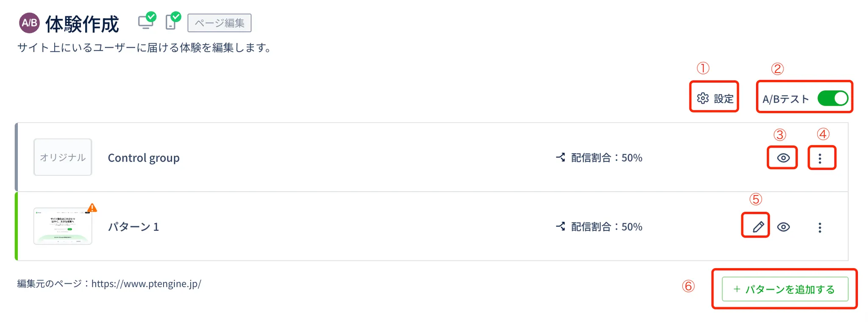Click パターンを追加する button
This screenshot has height=322, width=868.
(x=785, y=289)
